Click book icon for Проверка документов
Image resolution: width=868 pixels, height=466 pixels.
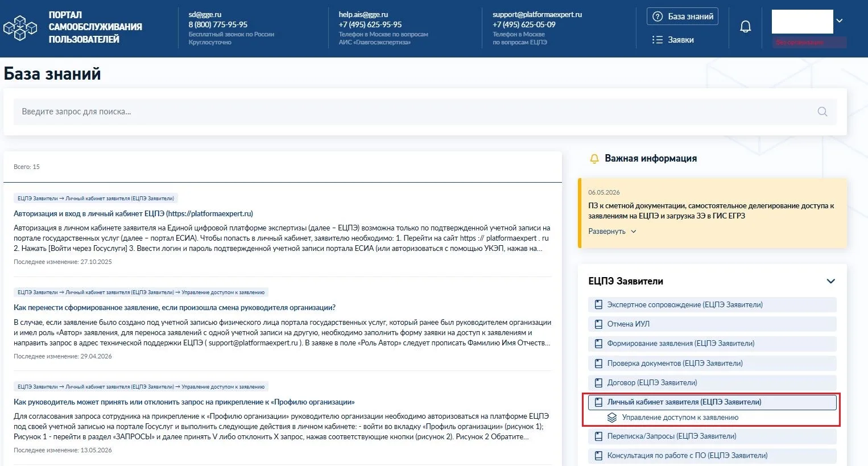598,364
